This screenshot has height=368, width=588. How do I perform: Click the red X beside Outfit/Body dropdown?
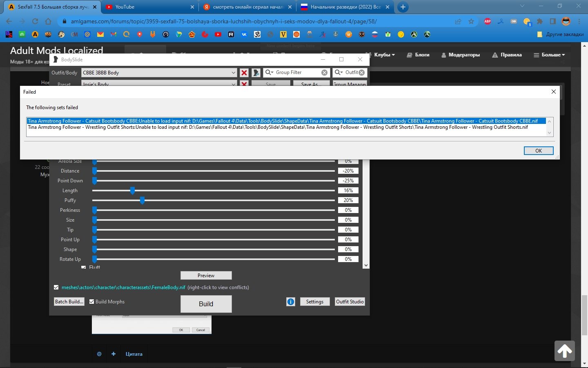(244, 73)
